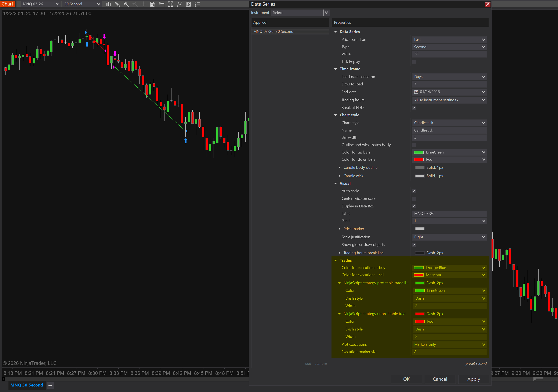
Task: Open the Strategies icon in chart toolbar
Action: (x=179, y=4)
